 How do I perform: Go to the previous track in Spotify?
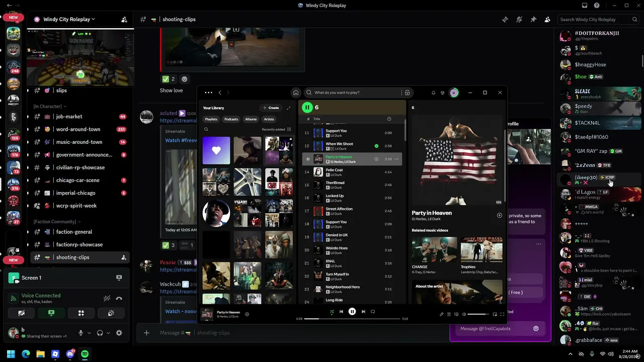click(341, 312)
